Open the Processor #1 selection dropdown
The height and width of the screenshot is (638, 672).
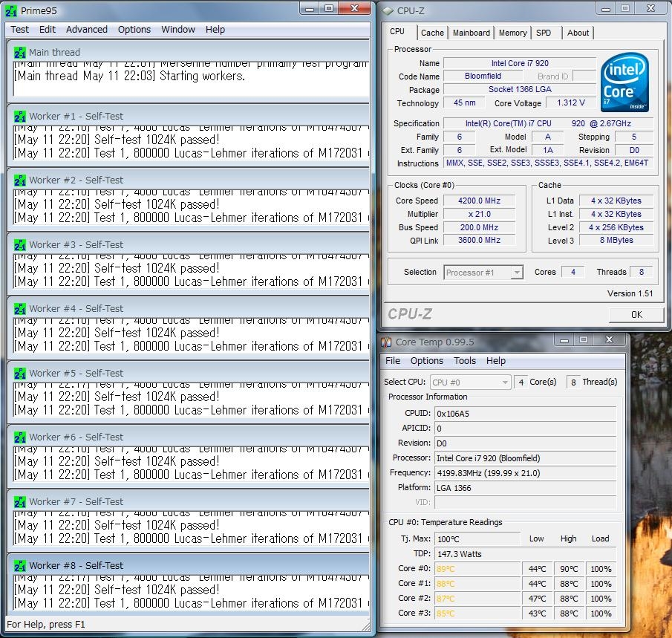(517, 273)
